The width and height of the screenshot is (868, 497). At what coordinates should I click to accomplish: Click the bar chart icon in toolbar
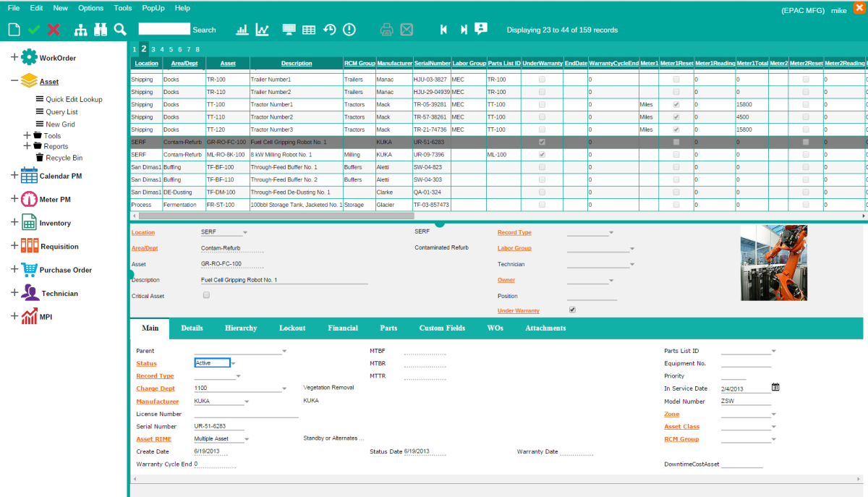tap(242, 30)
